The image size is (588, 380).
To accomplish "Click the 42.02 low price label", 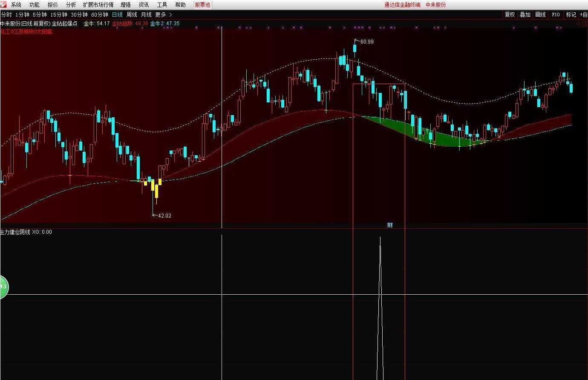I will [x=164, y=215].
